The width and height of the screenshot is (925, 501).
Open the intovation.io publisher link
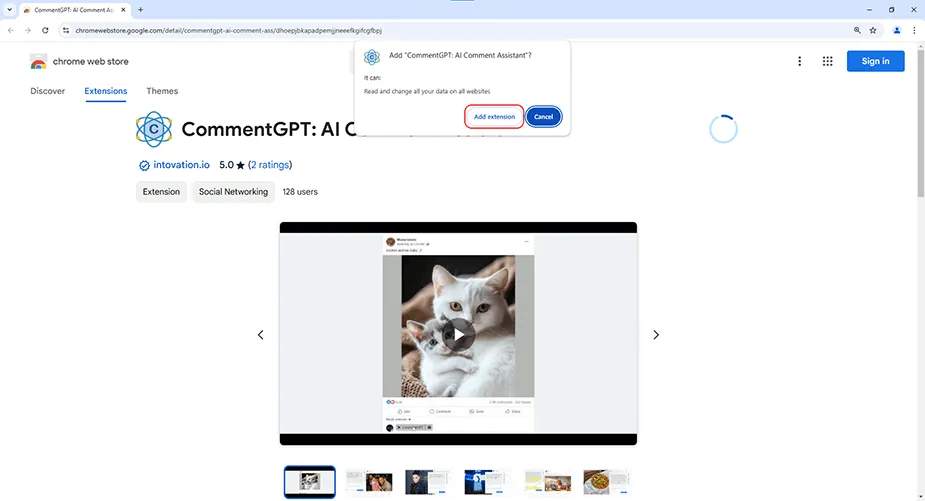click(181, 165)
